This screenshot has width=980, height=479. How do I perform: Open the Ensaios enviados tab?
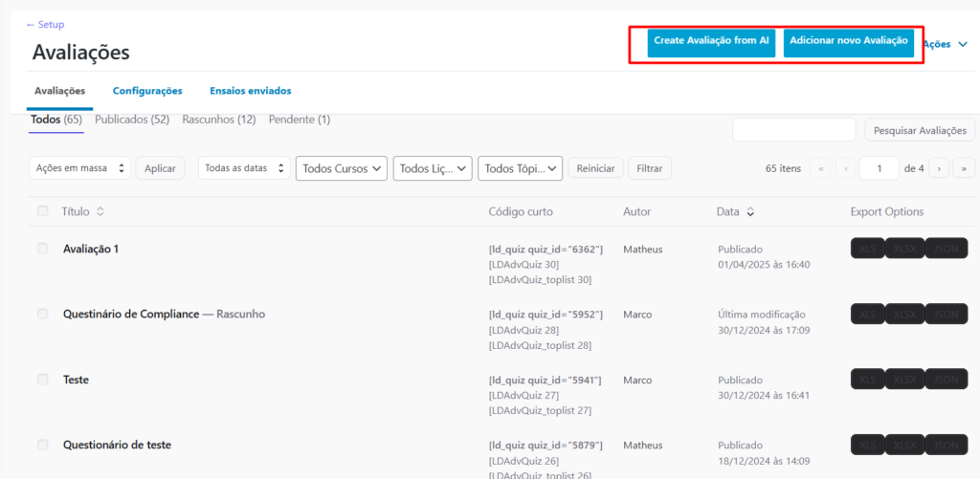pos(250,91)
